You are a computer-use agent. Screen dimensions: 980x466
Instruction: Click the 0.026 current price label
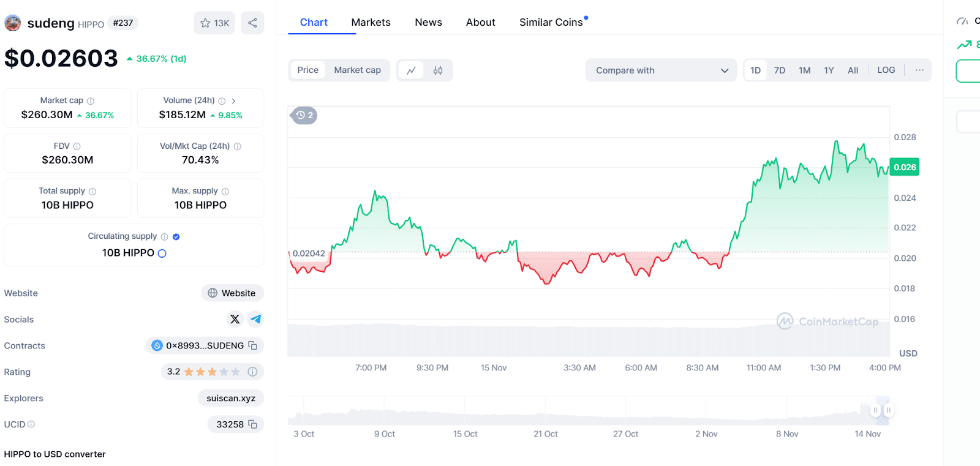pos(905,167)
